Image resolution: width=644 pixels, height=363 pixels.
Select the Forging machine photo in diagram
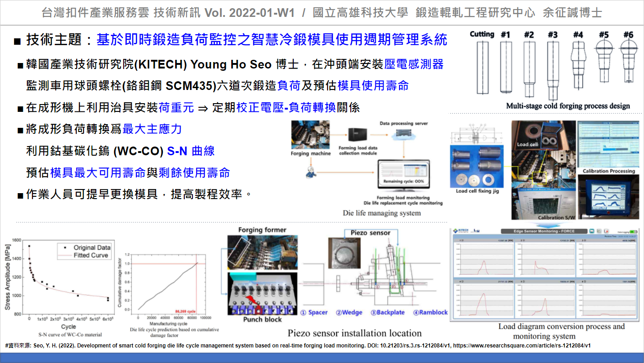[310, 135]
